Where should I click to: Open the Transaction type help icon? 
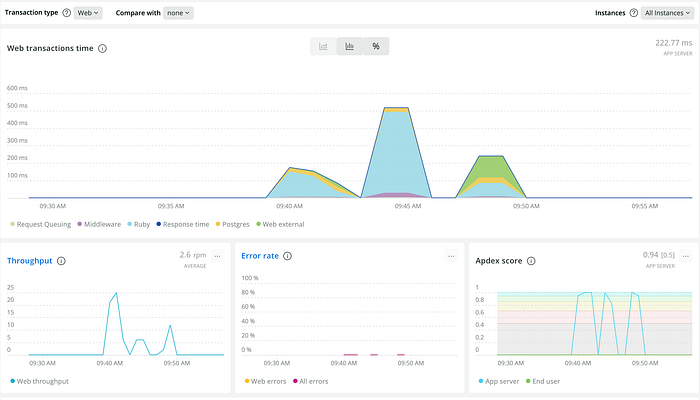67,13
